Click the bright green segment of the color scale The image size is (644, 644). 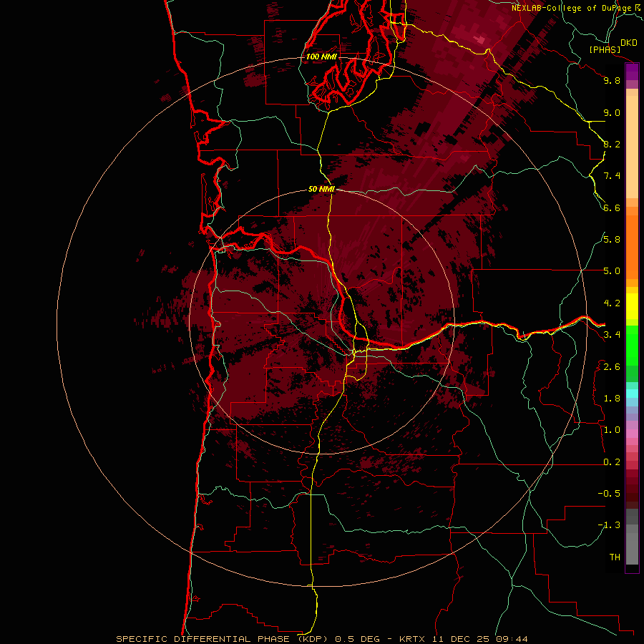632,346
